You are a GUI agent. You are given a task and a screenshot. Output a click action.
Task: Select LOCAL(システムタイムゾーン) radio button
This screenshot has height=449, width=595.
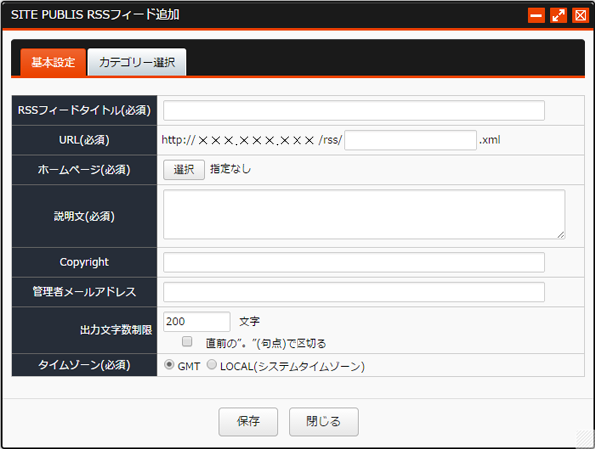tap(211, 365)
